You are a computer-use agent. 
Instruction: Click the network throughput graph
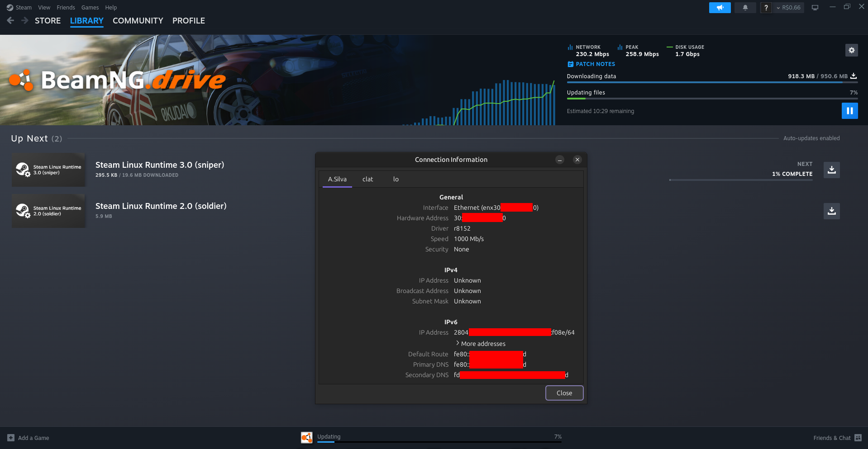tap(480, 103)
